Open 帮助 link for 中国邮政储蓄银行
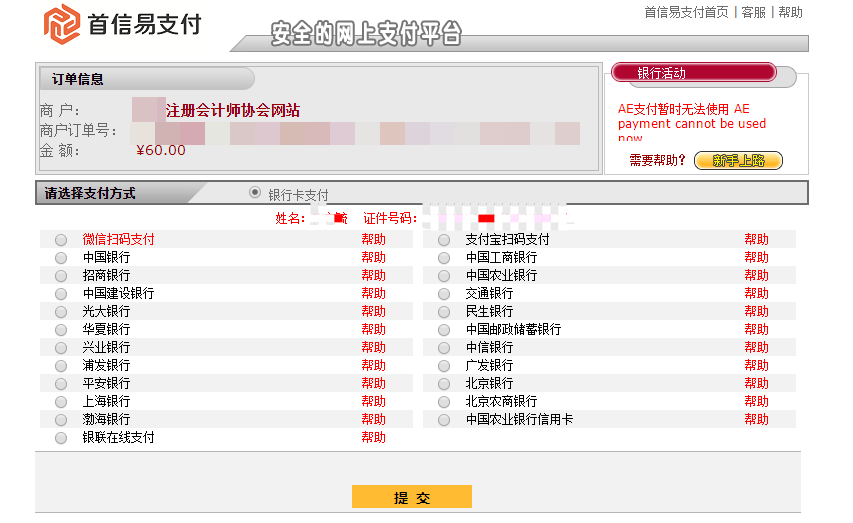The width and height of the screenshot is (853, 523). click(x=757, y=329)
